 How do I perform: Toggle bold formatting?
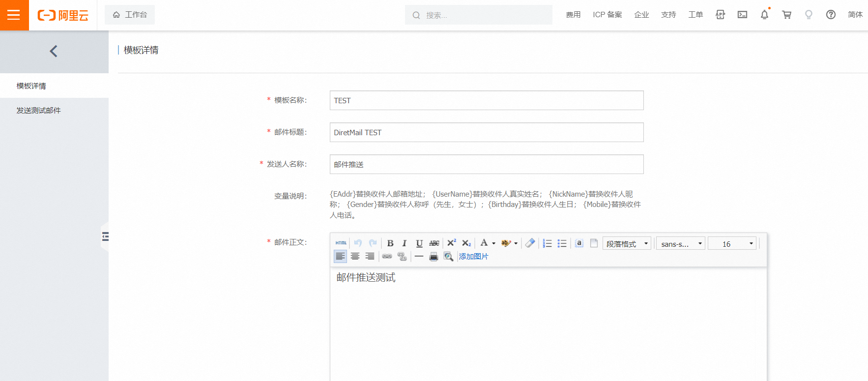[x=390, y=243]
